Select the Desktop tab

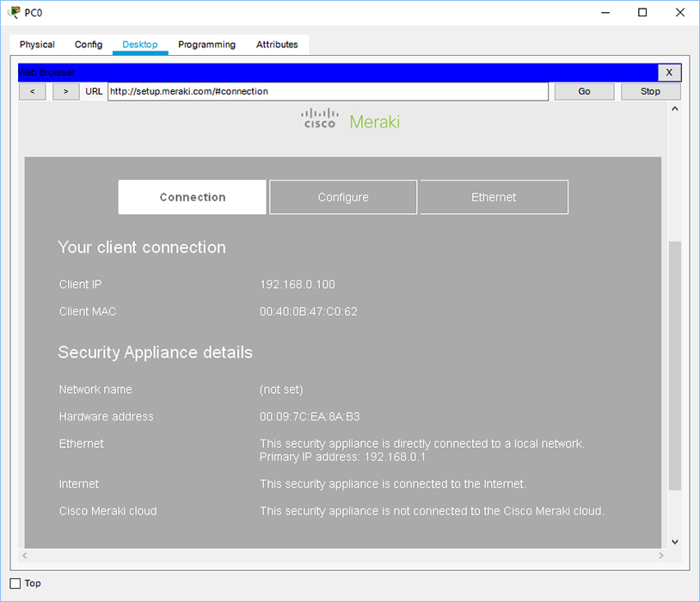click(140, 45)
